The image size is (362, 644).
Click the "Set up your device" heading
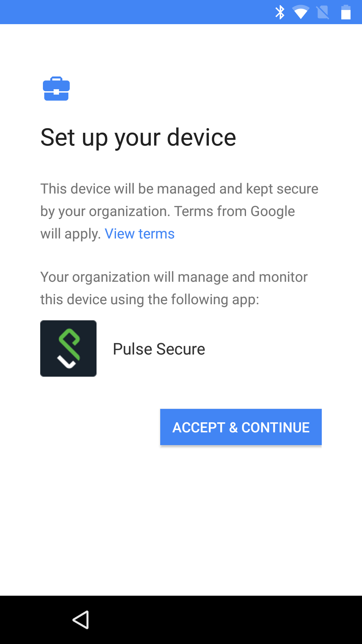click(138, 137)
